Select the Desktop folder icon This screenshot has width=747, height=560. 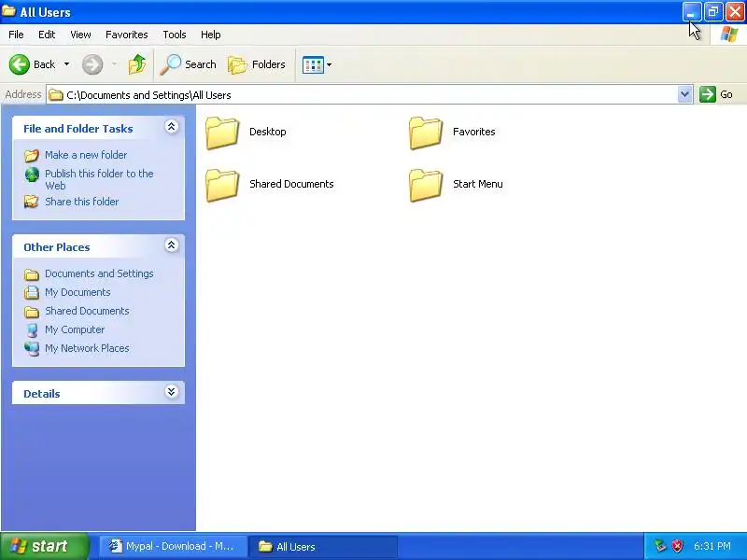click(x=222, y=133)
